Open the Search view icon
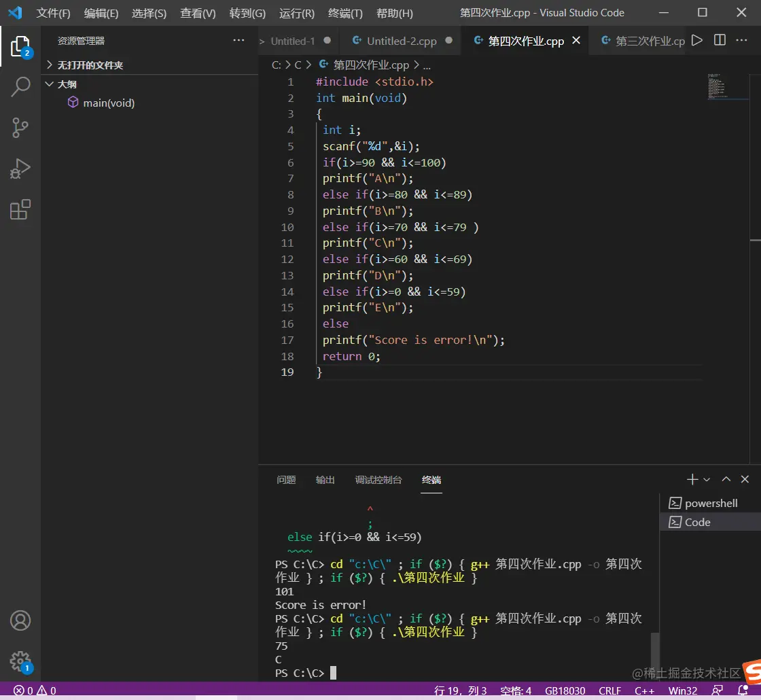761x700 pixels. [x=20, y=87]
